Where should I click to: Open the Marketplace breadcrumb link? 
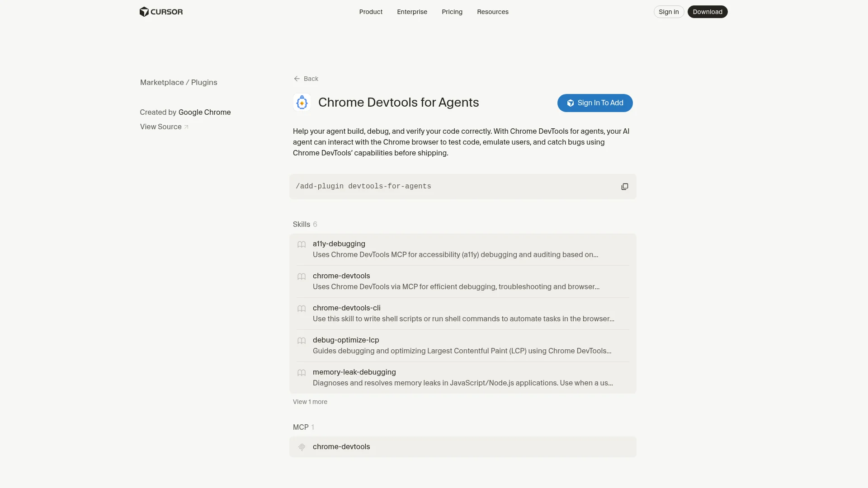tap(162, 82)
